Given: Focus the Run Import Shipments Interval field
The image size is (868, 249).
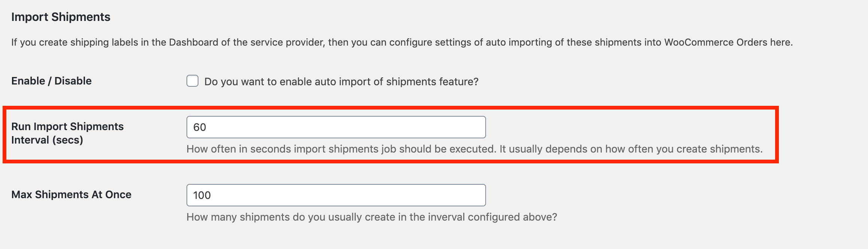Looking at the screenshot, I should [336, 127].
